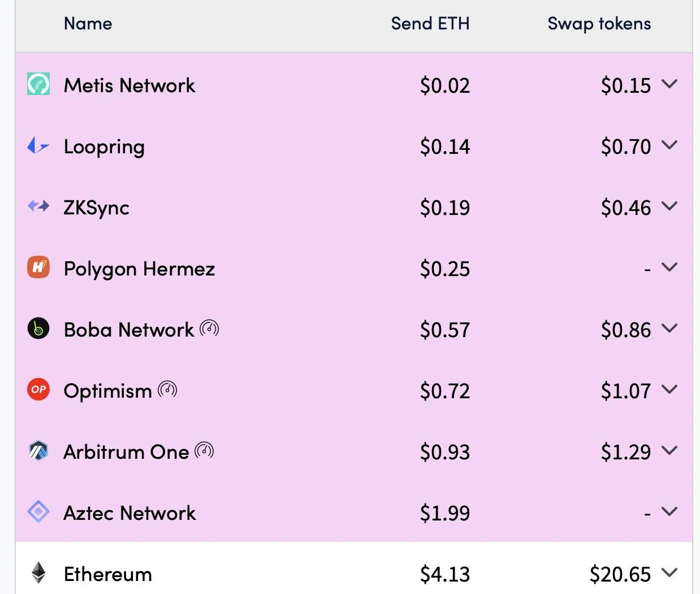Expand the Polygon Hermez row chevron
700x594 pixels.
click(669, 268)
